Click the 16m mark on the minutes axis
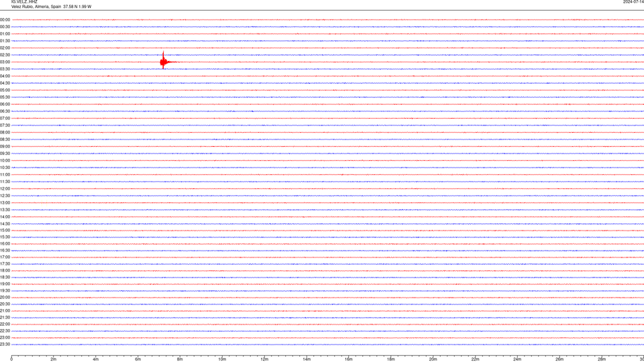Viewport: 644px width, 362px height. pos(349,359)
